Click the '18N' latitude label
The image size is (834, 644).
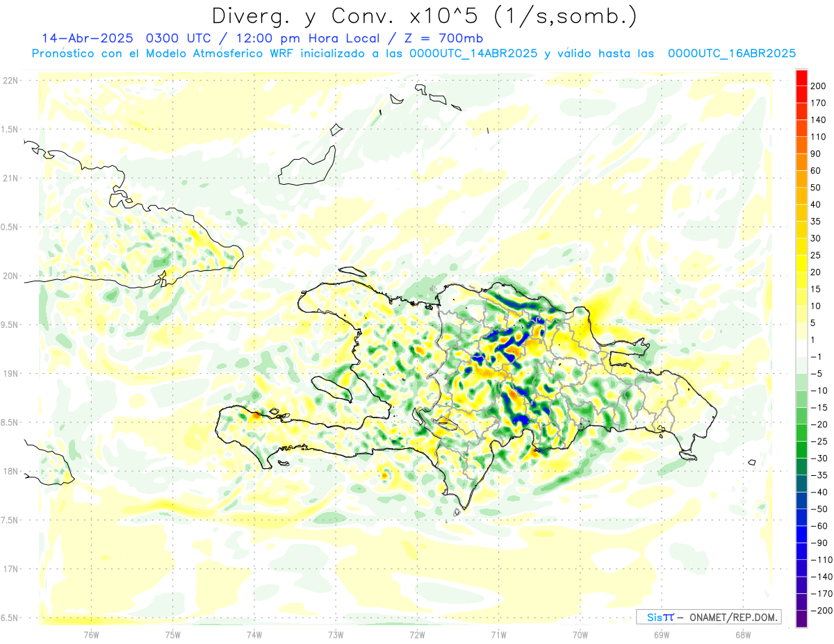point(10,471)
